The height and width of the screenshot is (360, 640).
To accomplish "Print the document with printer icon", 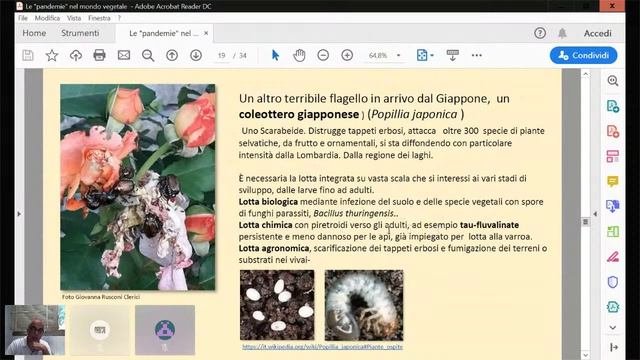I will [x=99, y=55].
